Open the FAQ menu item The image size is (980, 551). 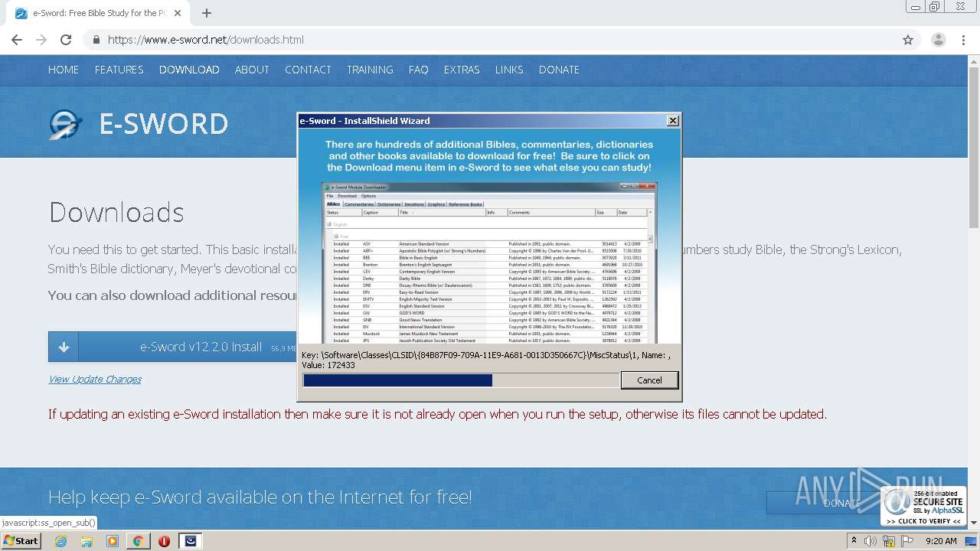[419, 70]
